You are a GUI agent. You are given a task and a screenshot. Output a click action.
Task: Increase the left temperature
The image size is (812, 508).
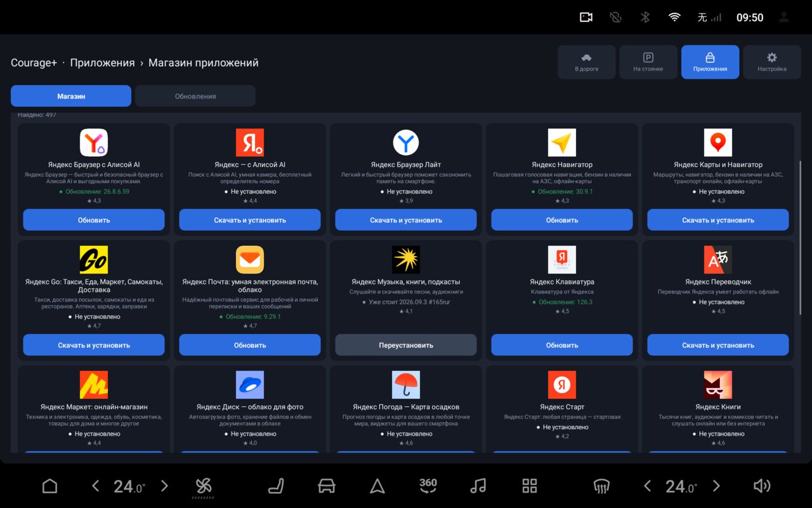tap(164, 486)
